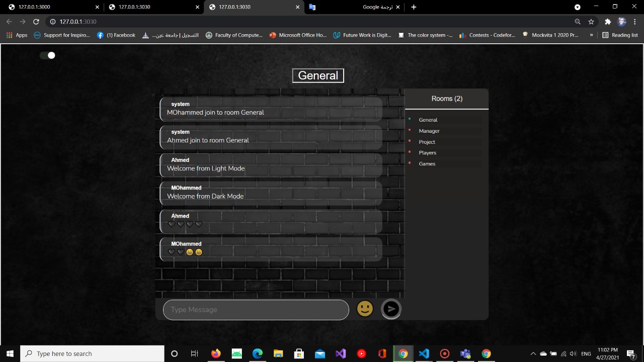Image resolution: width=644 pixels, height=362 pixels.
Task: Join the Project room
Action: [427, 142]
